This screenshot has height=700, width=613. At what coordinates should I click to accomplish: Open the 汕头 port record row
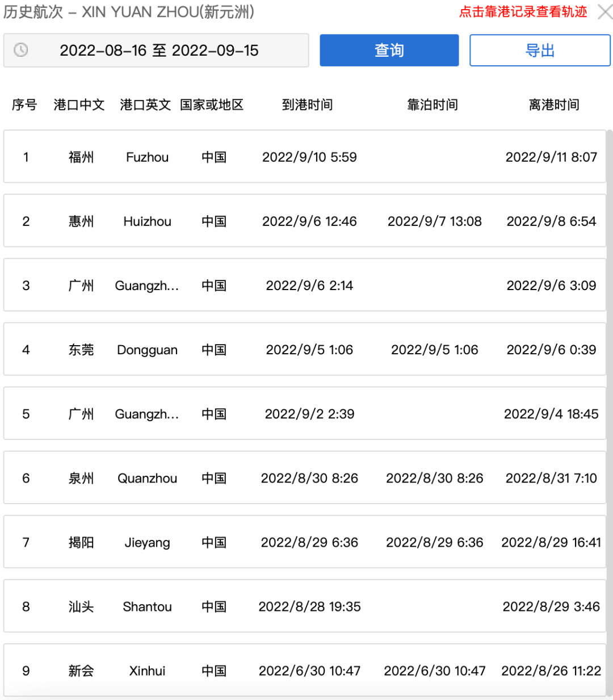[x=305, y=606]
